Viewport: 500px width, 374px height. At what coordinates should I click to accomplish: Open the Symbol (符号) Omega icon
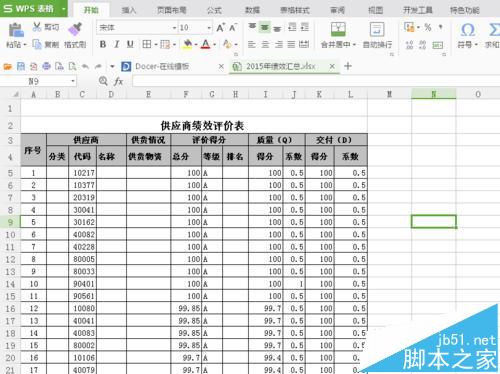[x=467, y=30]
